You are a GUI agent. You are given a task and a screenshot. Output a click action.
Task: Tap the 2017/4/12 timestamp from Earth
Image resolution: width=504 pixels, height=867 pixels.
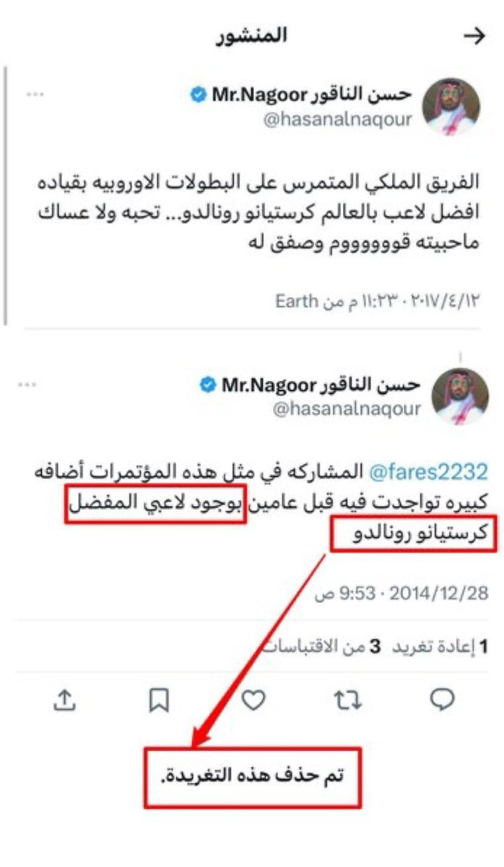coord(378,301)
